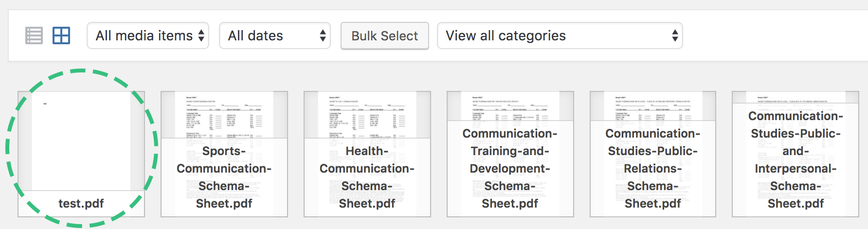The width and height of the screenshot is (868, 229).
Task: Choose the Health-Communication-Schema-Sheet.pdf item
Action: pyautogui.click(x=367, y=154)
